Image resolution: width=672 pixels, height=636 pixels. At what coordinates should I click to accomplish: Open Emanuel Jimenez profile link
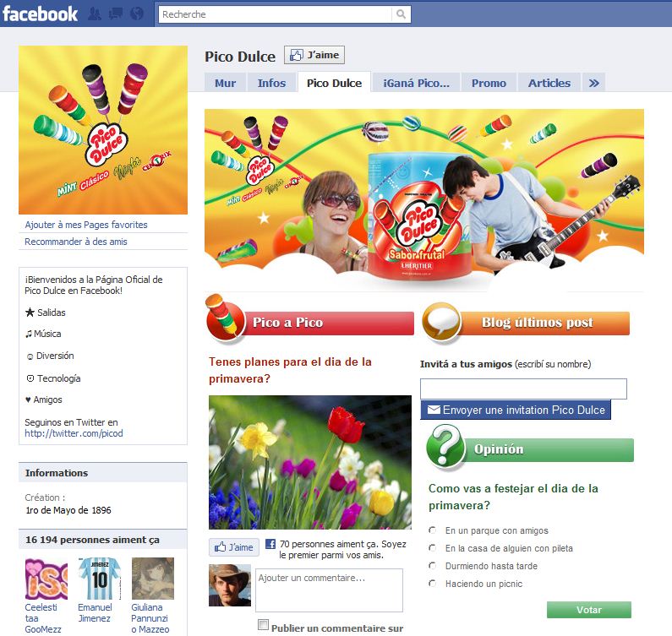pyautogui.click(x=95, y=613)
